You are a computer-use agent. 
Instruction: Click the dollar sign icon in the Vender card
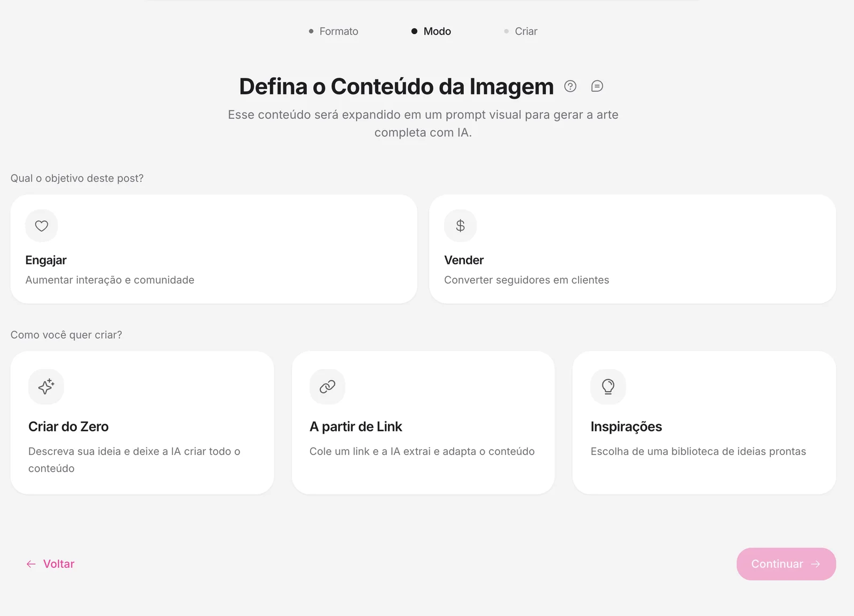click(460, 226)
